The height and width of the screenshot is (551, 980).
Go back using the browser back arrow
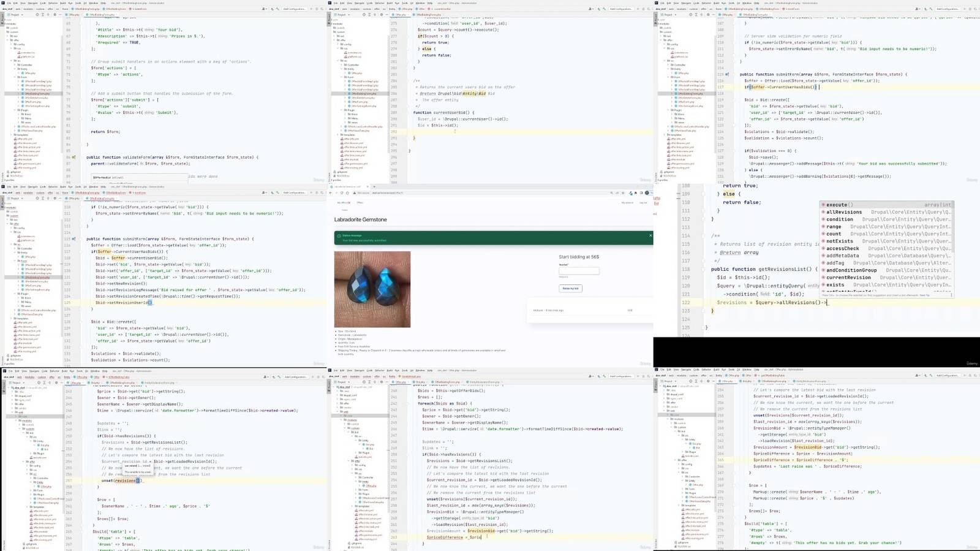[x=330, y=193]
